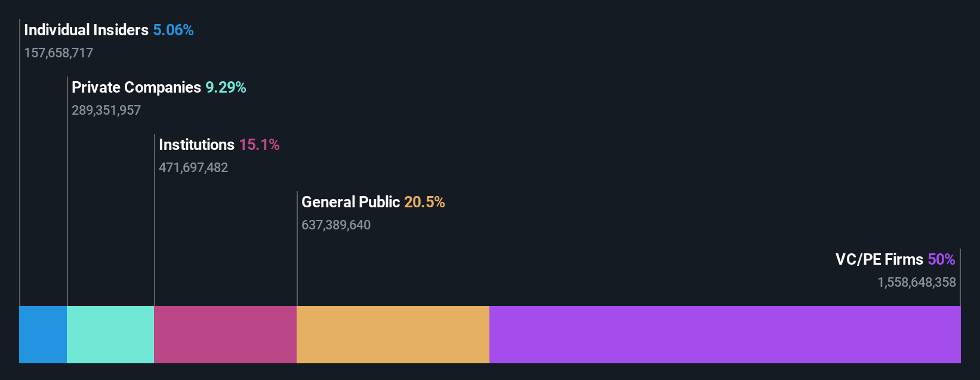This screenshot has height=380, width=980.
Task: Click the share count 157,658,717
Action: [58, 53]
